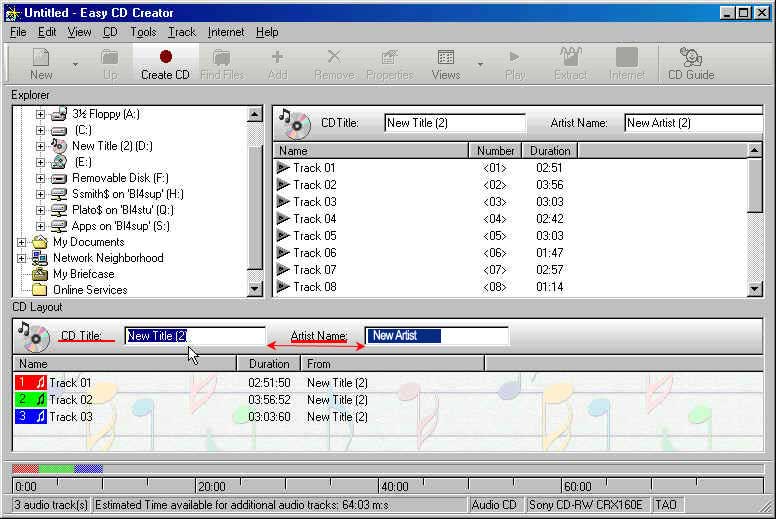The image size is (776, 519).
Task: Click the Play toolbar icon
Action: pos(515,64)
